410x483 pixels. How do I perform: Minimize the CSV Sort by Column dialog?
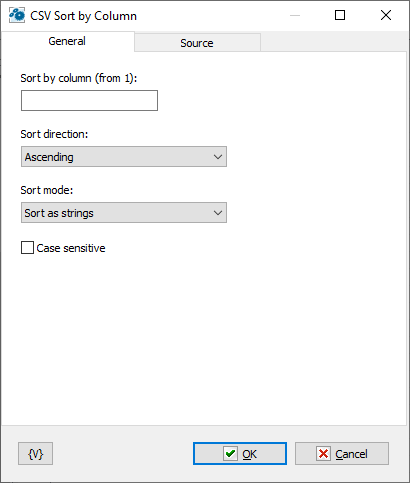(x=295, y=15)
